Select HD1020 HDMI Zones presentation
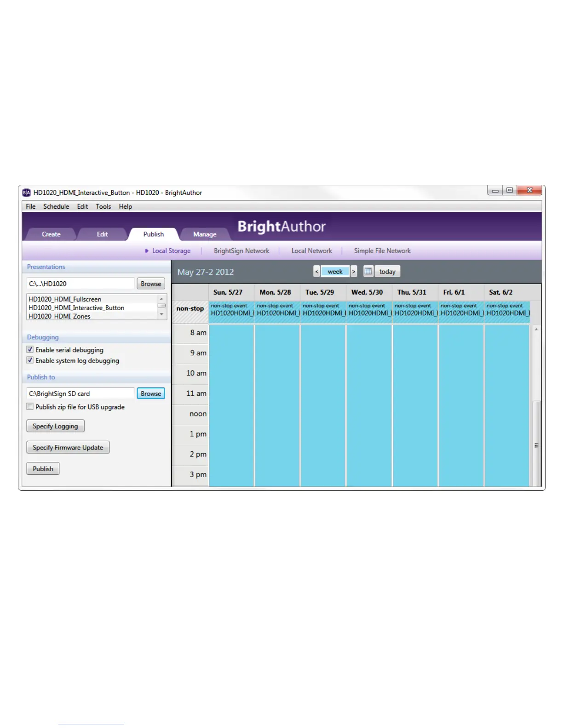This screenshot has height=728, width=563. pos(59,316)
